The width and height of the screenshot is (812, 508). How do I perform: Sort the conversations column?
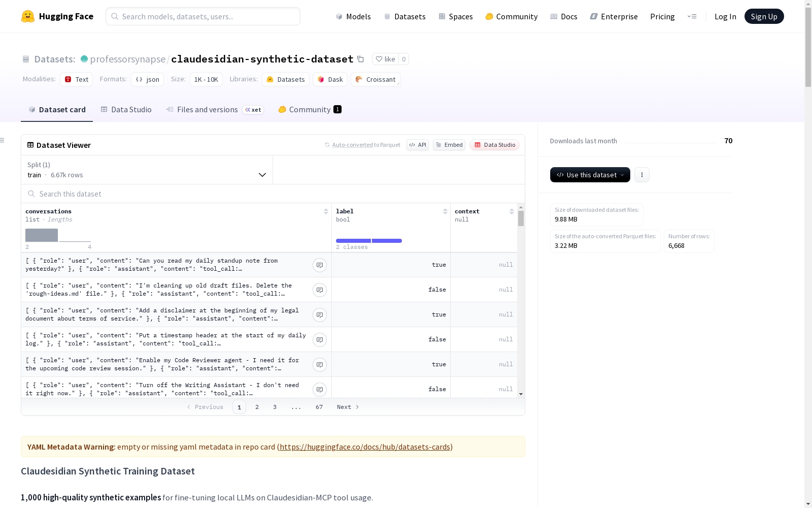pos(326,211)
